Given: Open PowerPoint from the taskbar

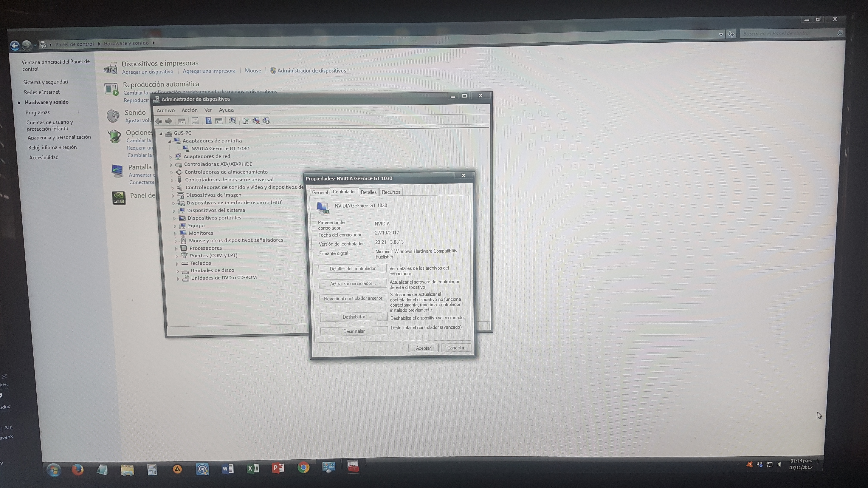Looking at the screenshot, I should point(278,468).
